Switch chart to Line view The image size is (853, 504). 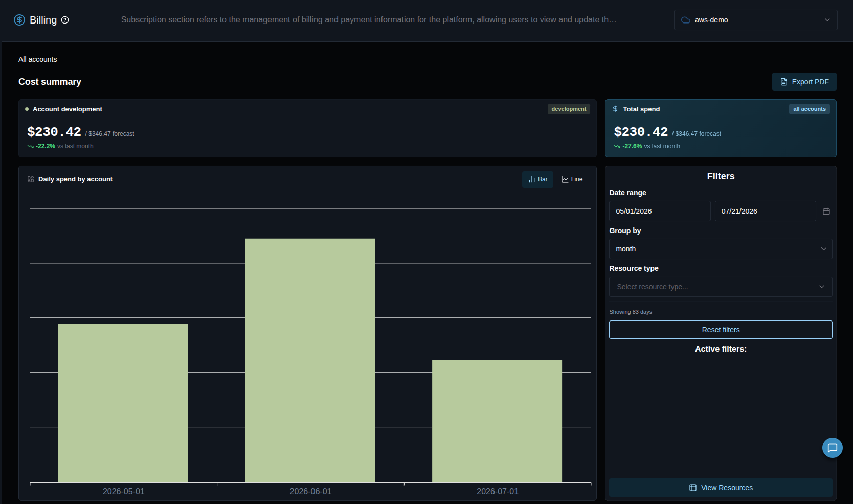[572, 179]
